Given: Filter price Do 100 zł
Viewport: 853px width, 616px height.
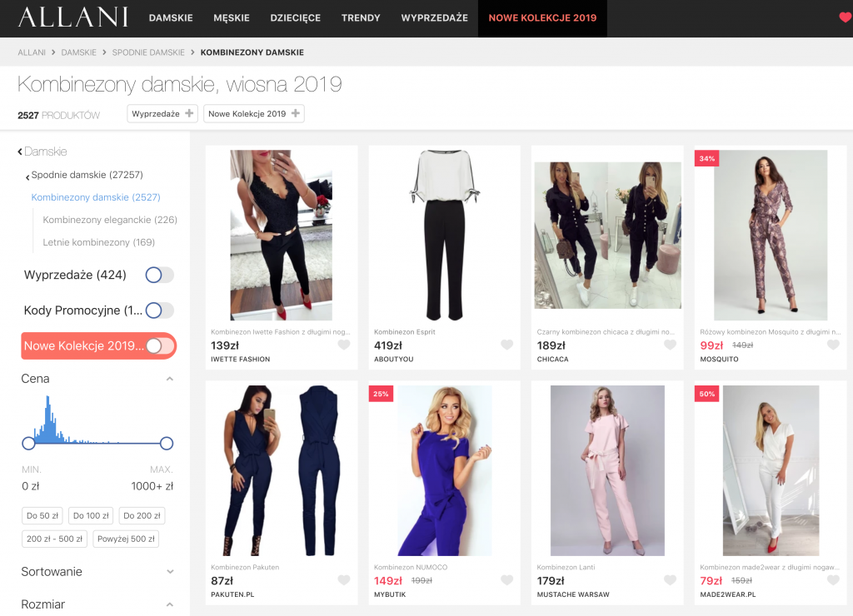Looking at the screenshot, I should [91, 515].
